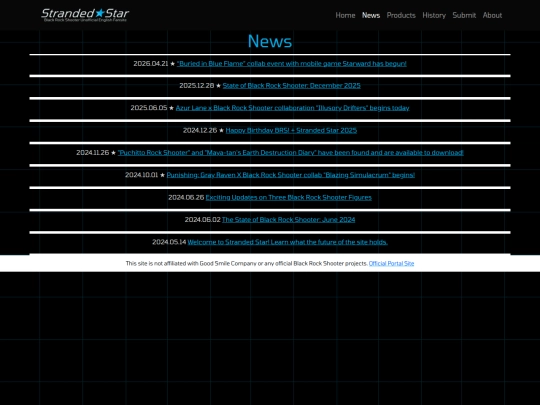
Task: Click the date 2025.12.28
Action: pyautogui.click(x=197, y=86)
